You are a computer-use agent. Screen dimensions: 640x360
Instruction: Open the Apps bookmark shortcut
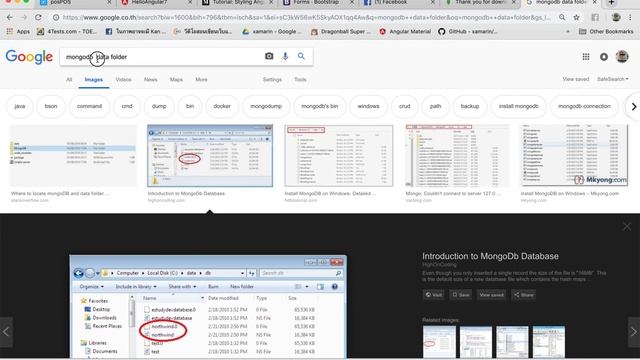pyautogui.click(x=18, y=31)
